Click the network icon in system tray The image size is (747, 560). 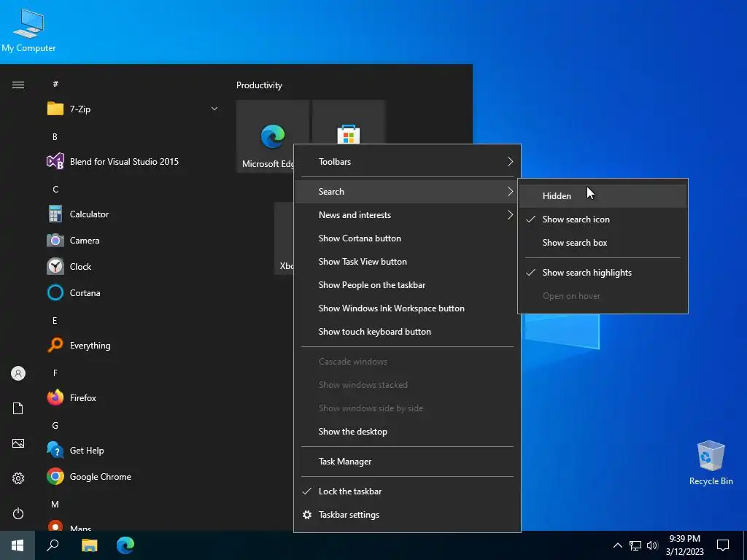[x=635, y=545]
